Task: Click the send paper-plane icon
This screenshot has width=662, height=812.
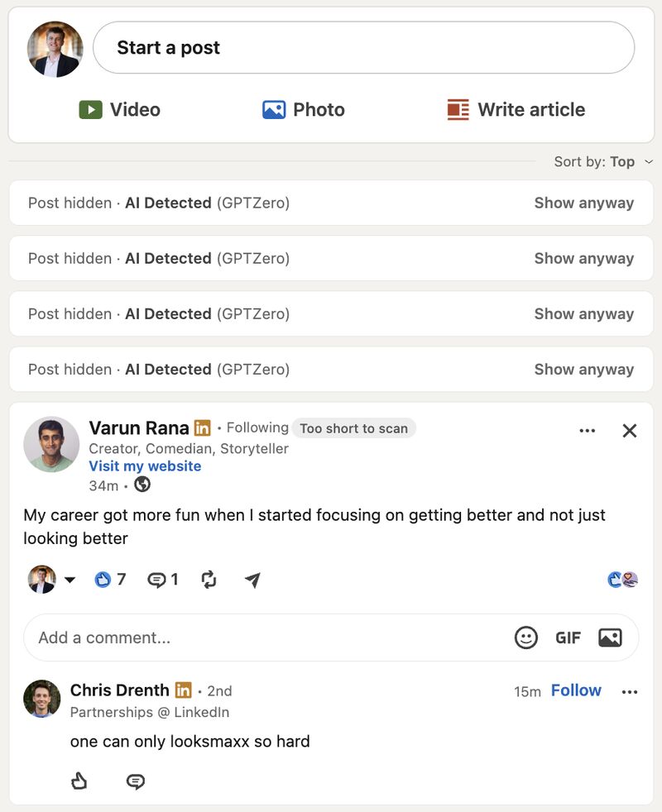Action: click(x=252, y=580)
